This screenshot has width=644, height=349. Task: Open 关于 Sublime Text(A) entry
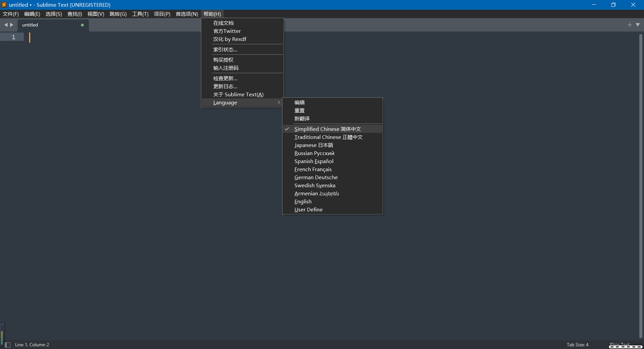pos(243,95)
